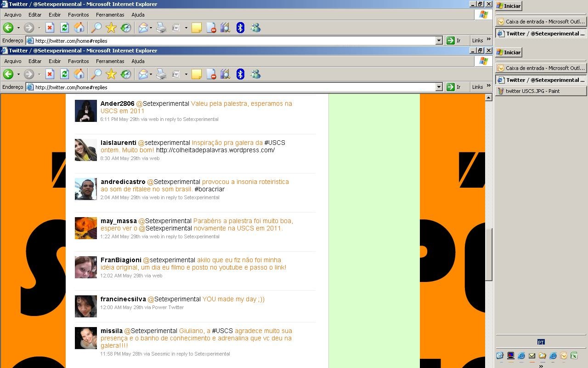Click Home icon in lower browser toolbar

pos(79,74)
